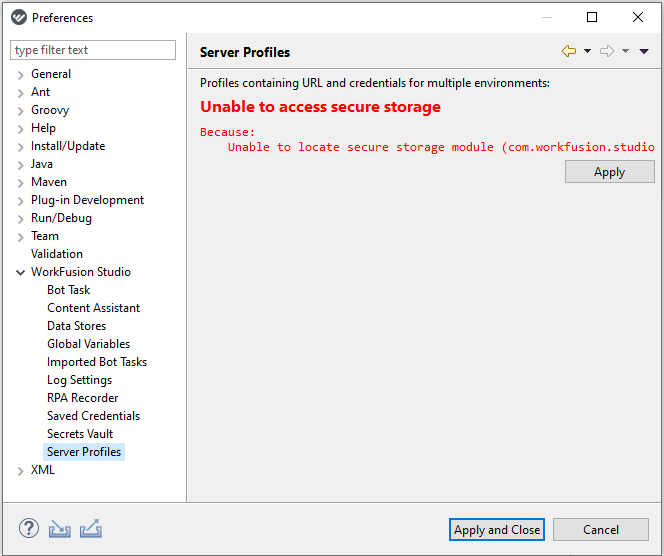The width and height of the screenshot is (664, 556).
Task: Click the Apply button
Action: [609, 172]
